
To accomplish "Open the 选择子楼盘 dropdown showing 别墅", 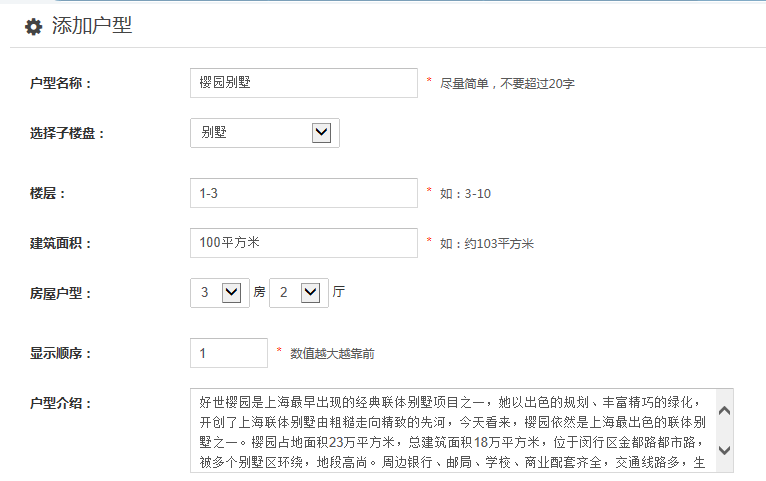I will coord(264,133).
